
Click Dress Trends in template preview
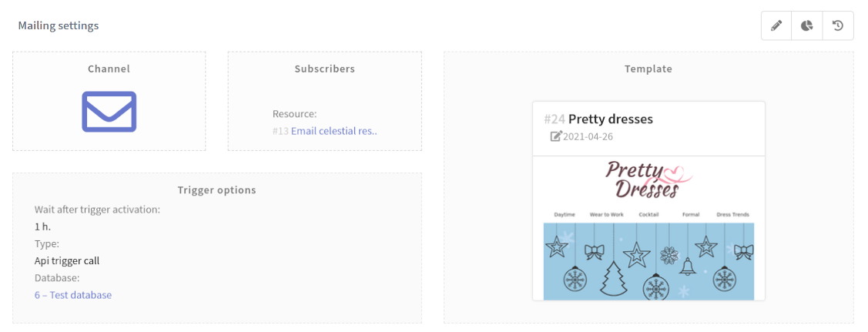pos(732,215)
